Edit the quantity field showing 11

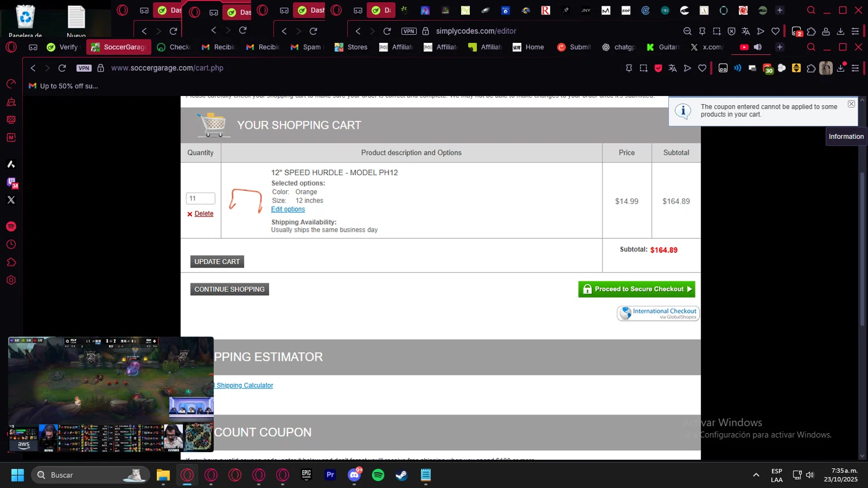click(x=201, y=198)
